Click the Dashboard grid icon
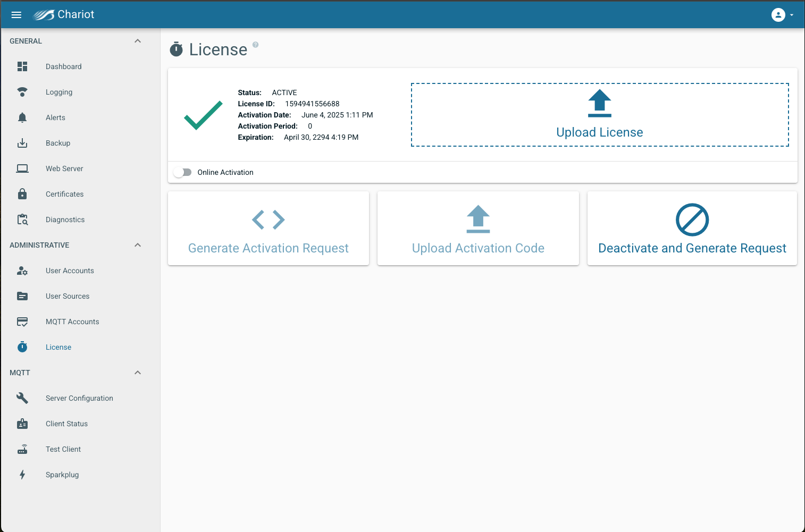Image resolution: width=805 pixels, height=532 pixels. click(x=22, y=66)
